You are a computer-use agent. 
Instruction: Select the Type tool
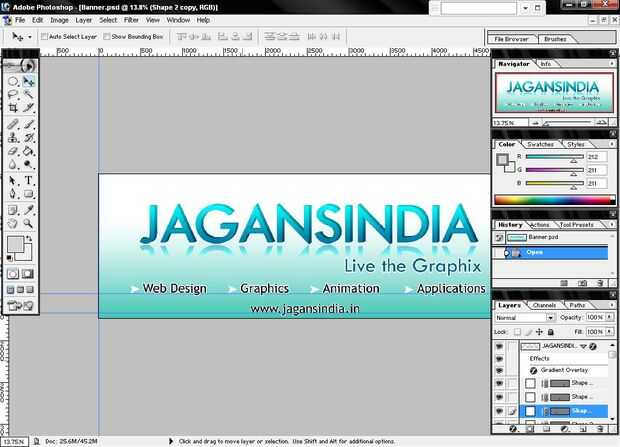coord(28,181)
